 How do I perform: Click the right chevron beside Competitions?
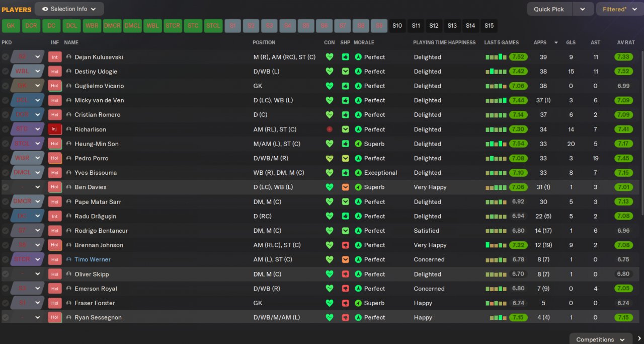pos(639,339)
